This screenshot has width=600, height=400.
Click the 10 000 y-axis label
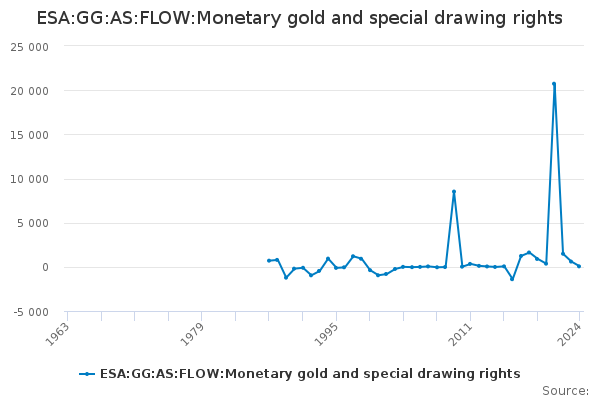tap(31, 179)
